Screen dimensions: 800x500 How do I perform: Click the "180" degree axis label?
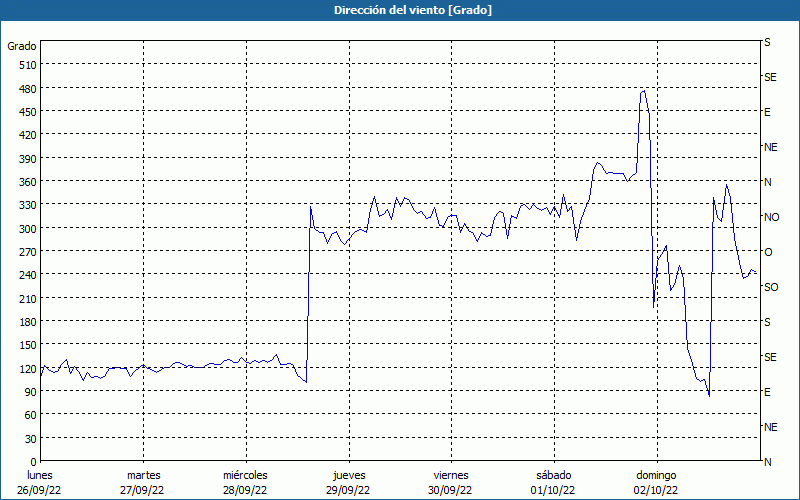pyautogui.click(x=28, y=322)
